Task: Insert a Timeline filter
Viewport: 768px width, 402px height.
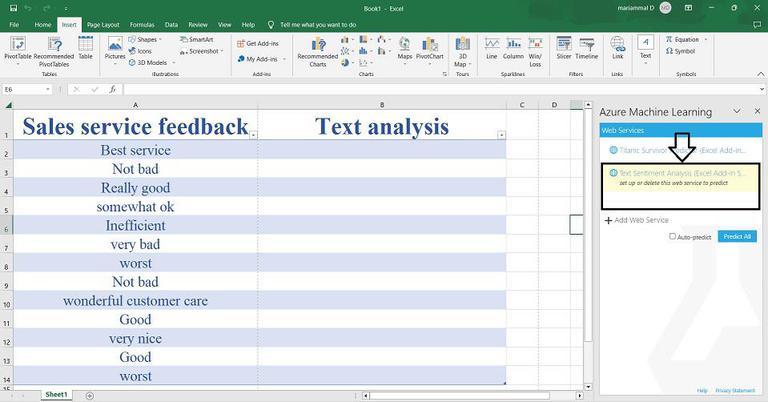Action: pos(587,48)
